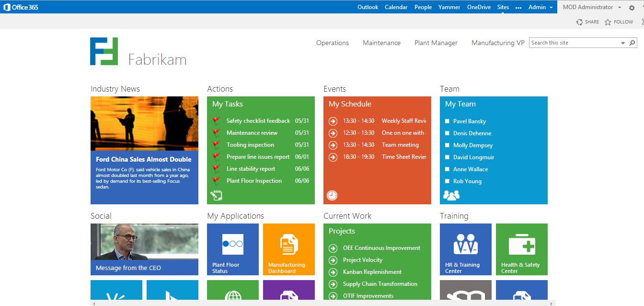
Task: Expand the Admin dropdown menu
Action: pos(540,7)
